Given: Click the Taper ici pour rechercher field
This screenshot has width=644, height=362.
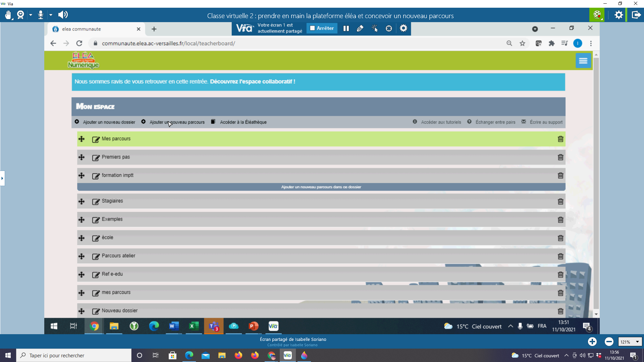Looking at the screenshot, I should click(74, 355).
